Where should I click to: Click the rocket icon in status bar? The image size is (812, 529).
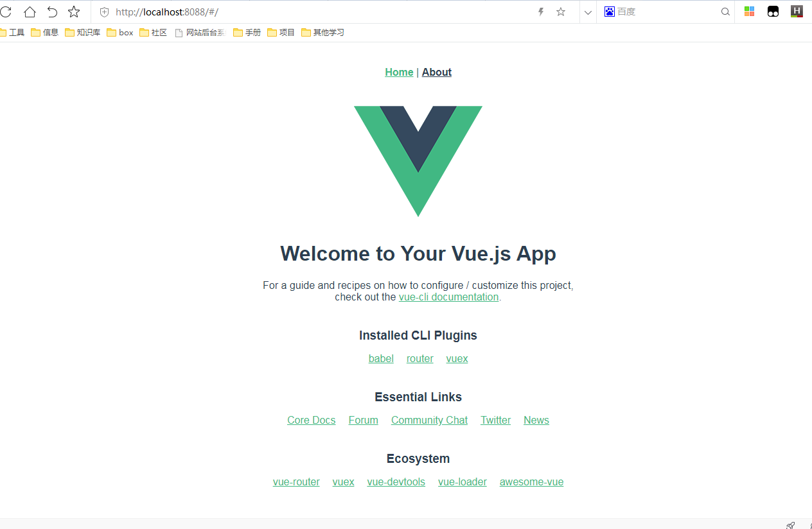791,525
